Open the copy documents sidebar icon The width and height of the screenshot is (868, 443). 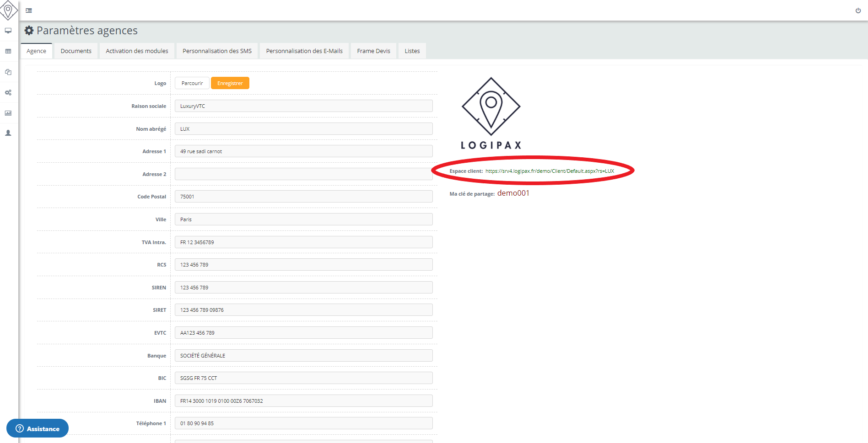(x=8, y=72)
